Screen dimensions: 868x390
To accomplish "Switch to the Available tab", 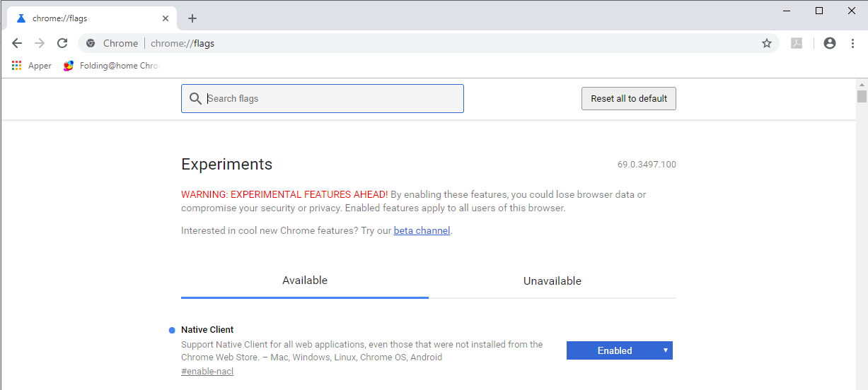I will 305,280.
